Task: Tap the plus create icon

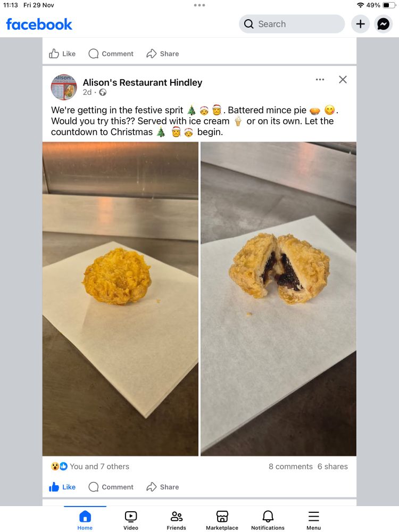Action: pyautogui.click(x=360, y=24)
